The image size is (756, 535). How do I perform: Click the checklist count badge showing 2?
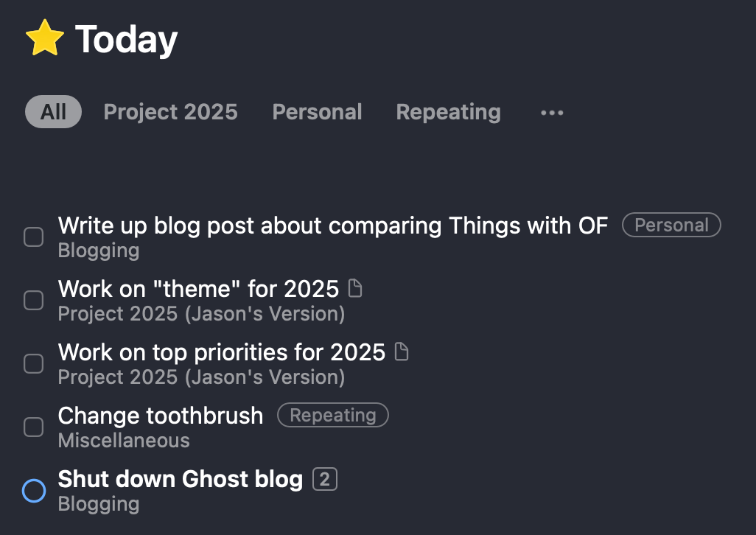coord(325,479)
